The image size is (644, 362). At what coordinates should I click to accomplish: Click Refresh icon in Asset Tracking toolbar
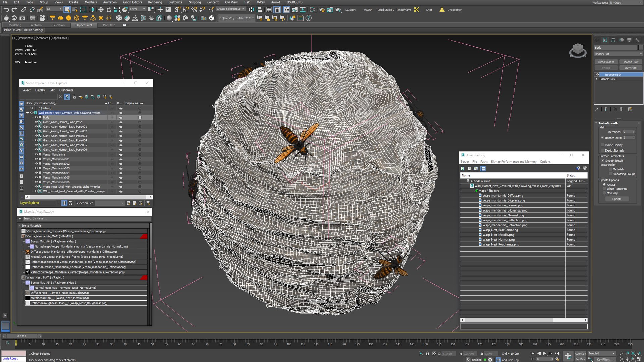pos(463,169)
